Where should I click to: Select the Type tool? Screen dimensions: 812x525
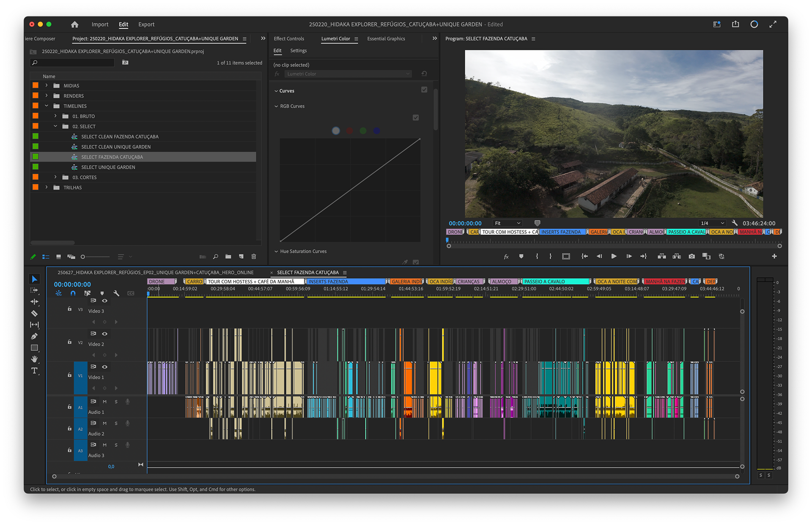35,371
